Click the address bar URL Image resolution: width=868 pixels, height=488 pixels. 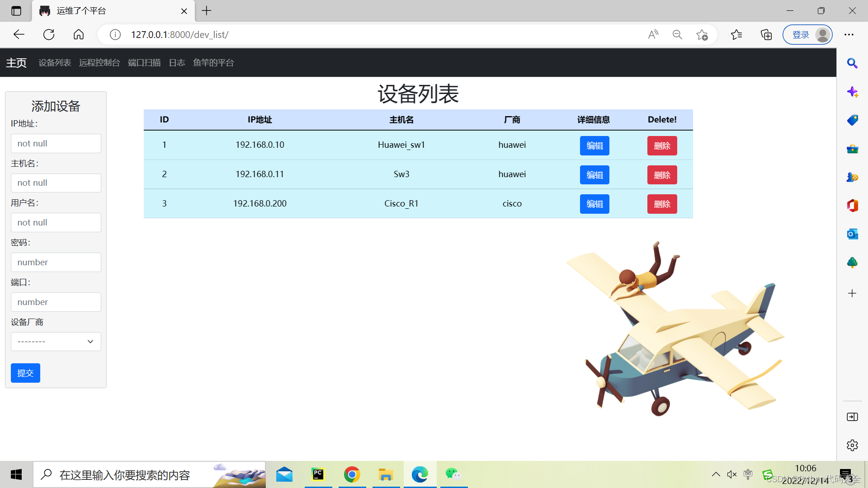coord(179,35)
